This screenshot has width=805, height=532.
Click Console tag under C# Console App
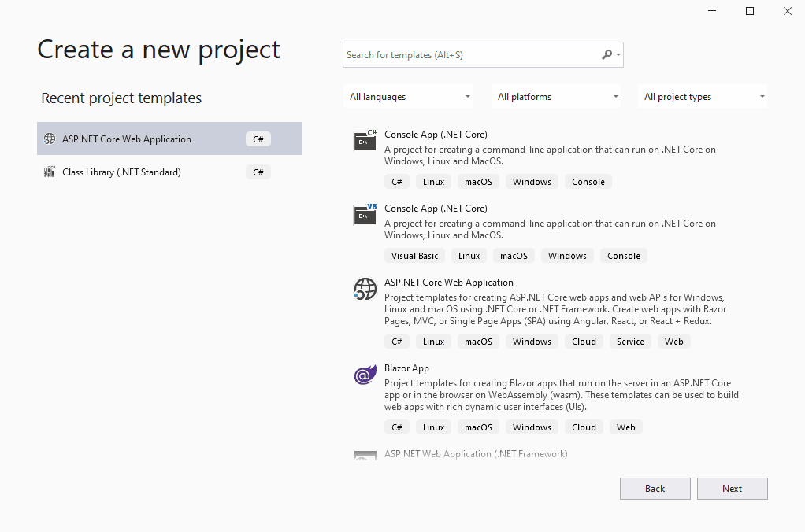coord(588,182)
